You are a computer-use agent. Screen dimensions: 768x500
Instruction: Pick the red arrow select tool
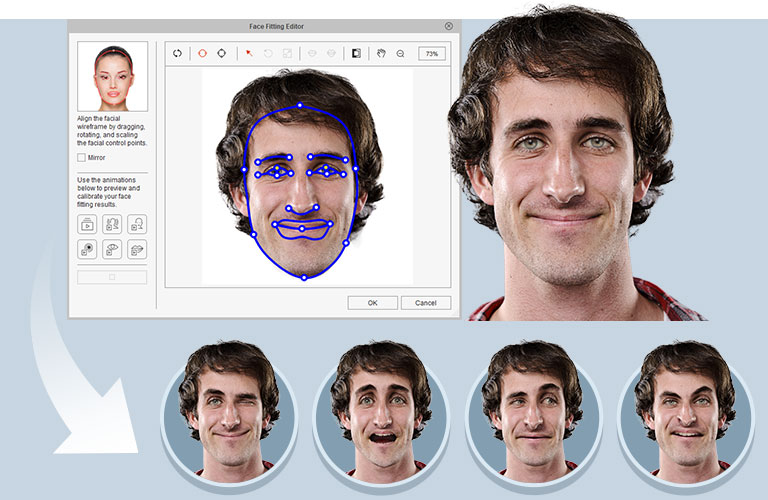[249, 53]
